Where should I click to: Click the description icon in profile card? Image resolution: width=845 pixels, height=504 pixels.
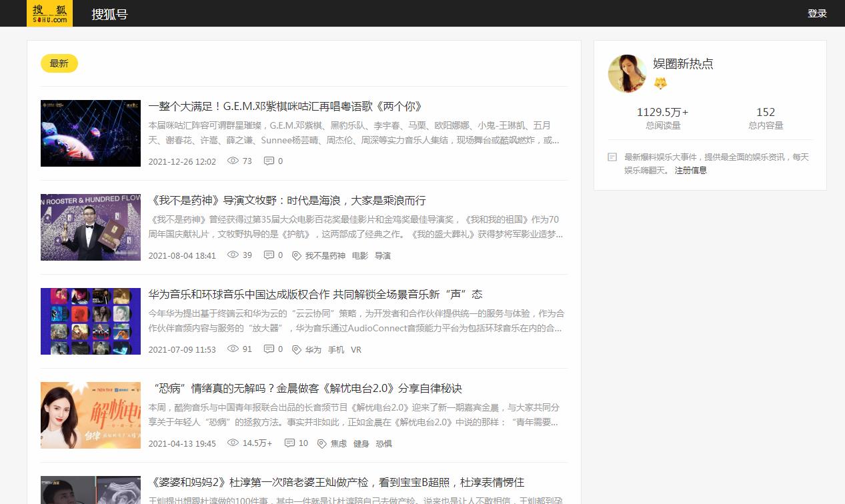612,157
